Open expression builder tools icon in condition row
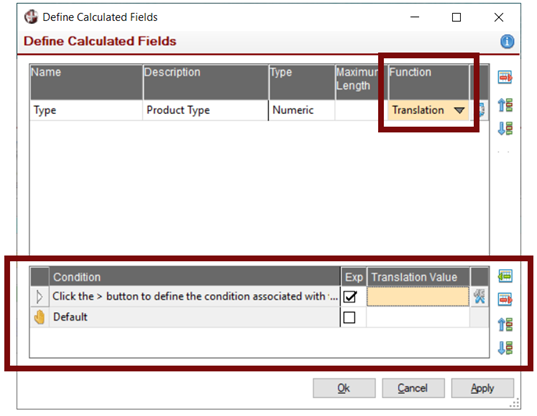Image resolution: width=537 pixels, height=416 pixels. 479,297
